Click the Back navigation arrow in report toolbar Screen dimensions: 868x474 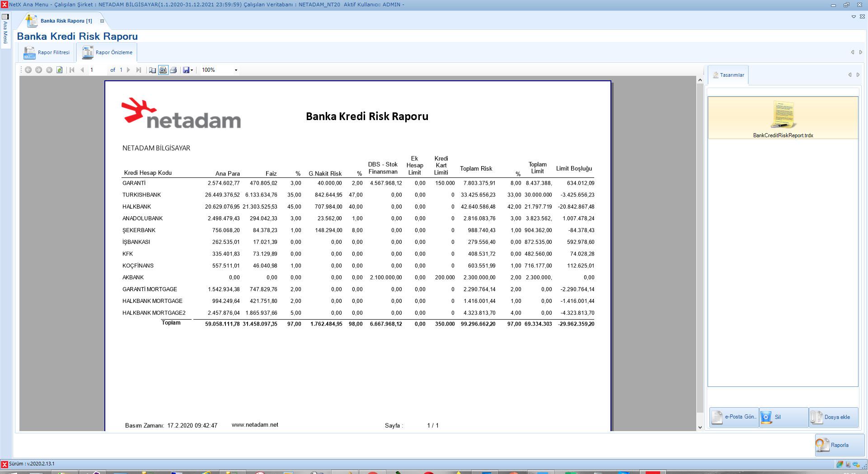click(28, 70)
